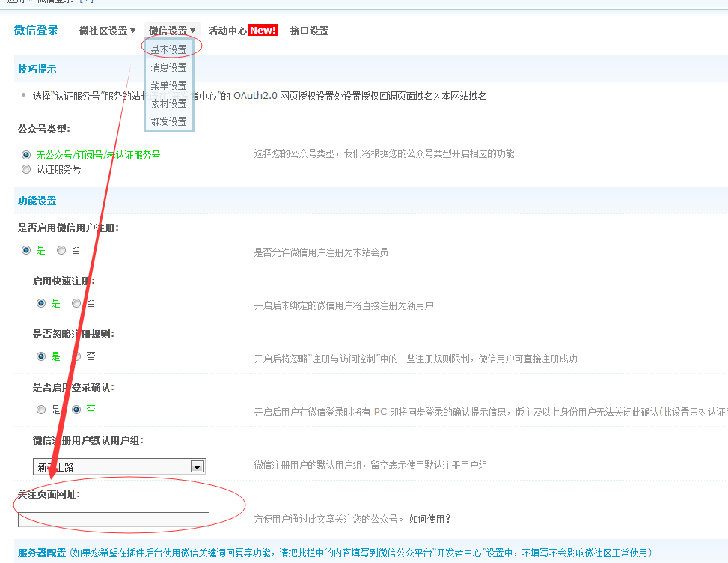728x563 pixels.
Task: Select 菜单设置 from the menu
Action: (168, 85)
